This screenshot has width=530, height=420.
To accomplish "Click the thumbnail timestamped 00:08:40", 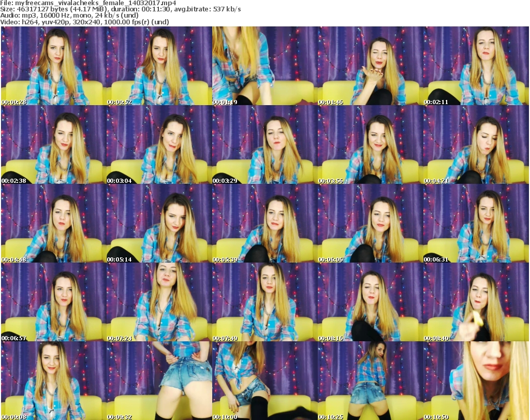I will 476,302.
